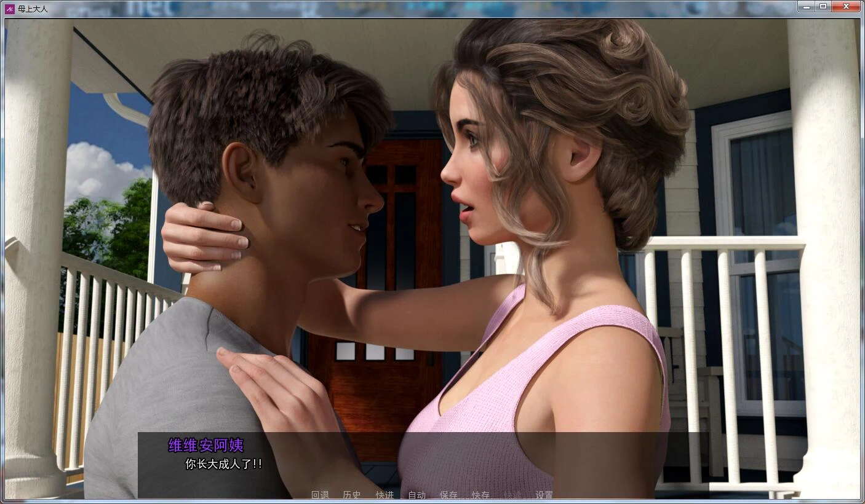This screenshot has width=865, height=504.
Task: Click the game icon in the title bar
Action: point(10,9)
